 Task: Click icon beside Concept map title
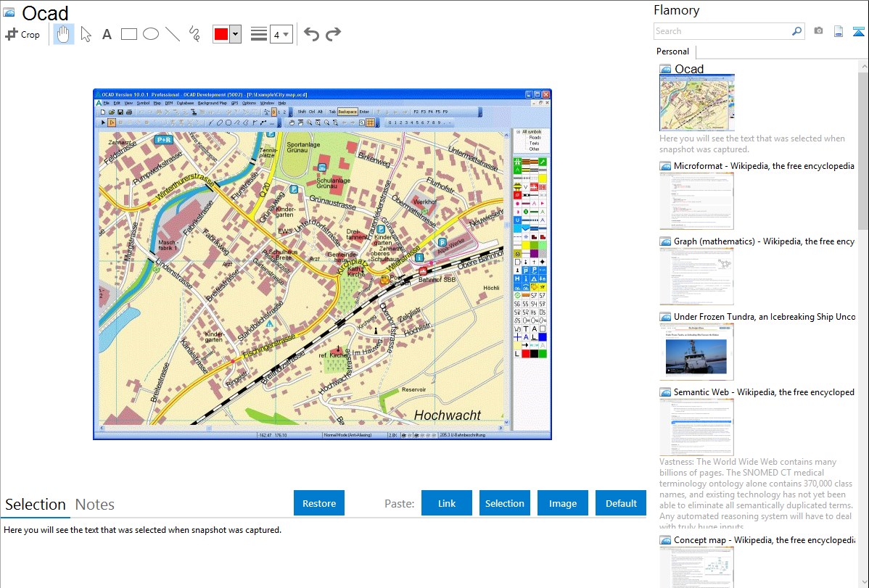click(x=665, y=540)
